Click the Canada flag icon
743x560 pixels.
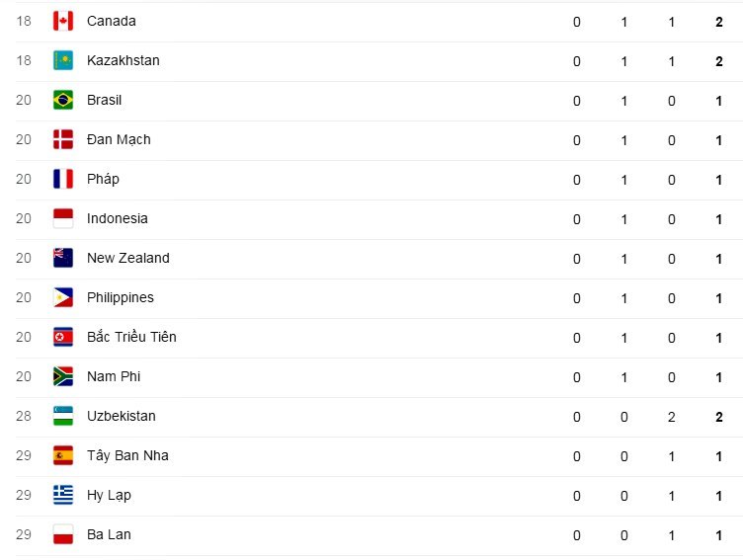pos(63,21)
